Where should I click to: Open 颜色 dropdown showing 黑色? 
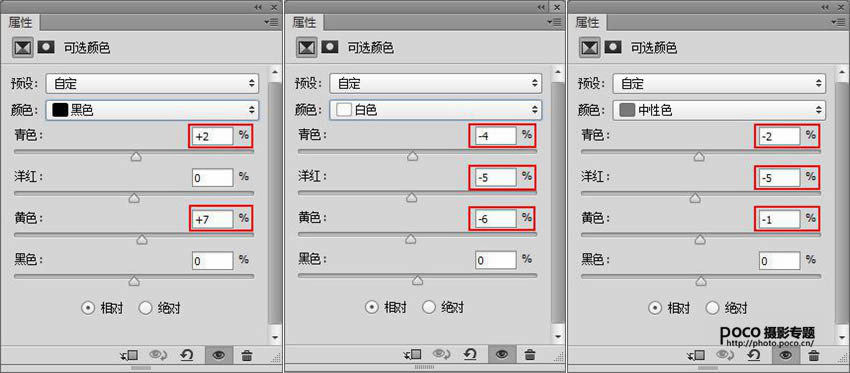pos(152,110)
